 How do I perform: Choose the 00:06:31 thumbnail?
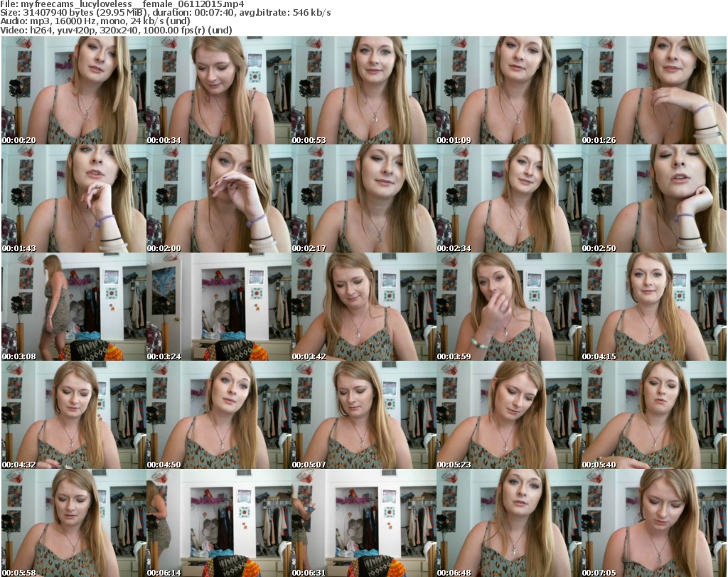363,523
